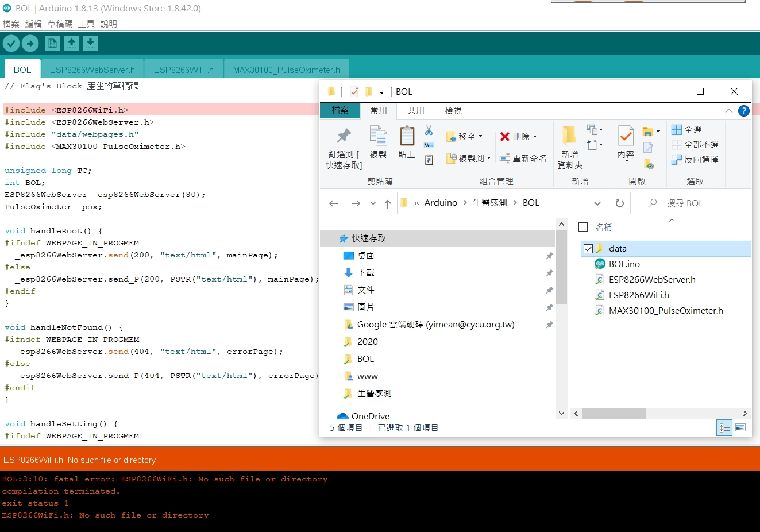
Task: Click 全選 (Select all) button
Action: pyautogui.click(x=686, y=130)
